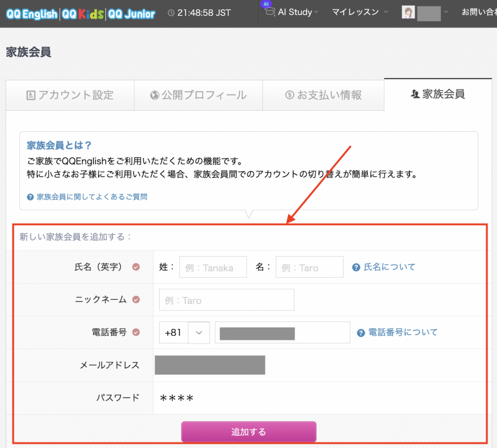Click the user avatar in header
The height and width of the screenshot is (448, 497).
tap(408, 13)
